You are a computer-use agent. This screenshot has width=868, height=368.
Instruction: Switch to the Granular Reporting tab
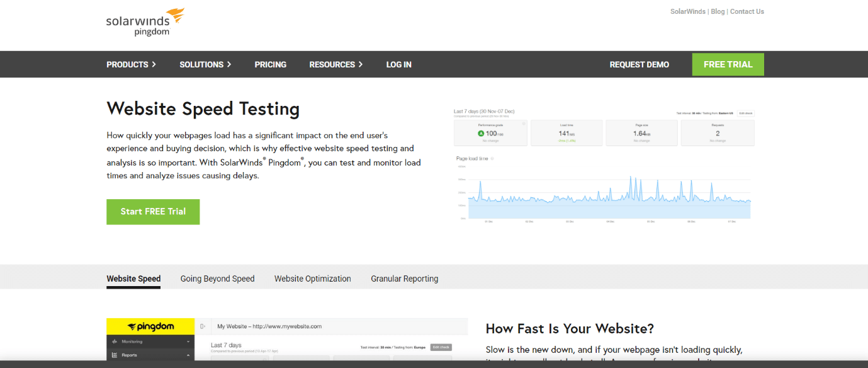point(404,279)
